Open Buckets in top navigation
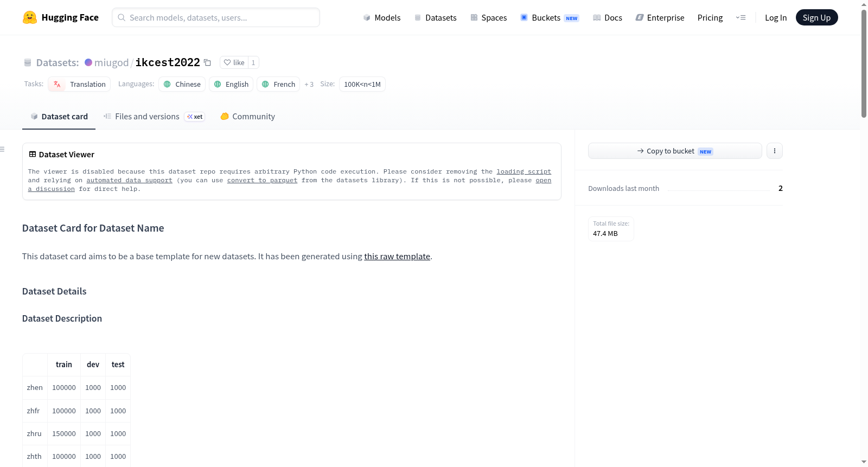This screenshot has width=868, height=467. [550, 17]
